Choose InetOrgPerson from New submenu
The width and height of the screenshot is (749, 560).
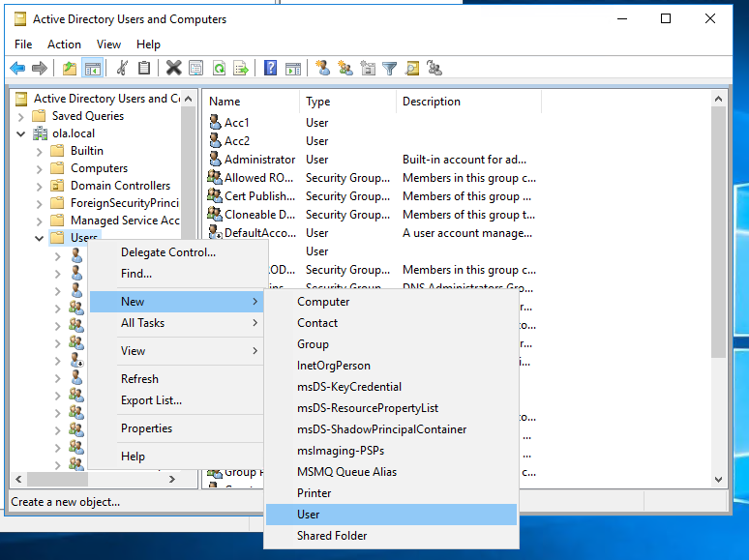click(391, 366)
